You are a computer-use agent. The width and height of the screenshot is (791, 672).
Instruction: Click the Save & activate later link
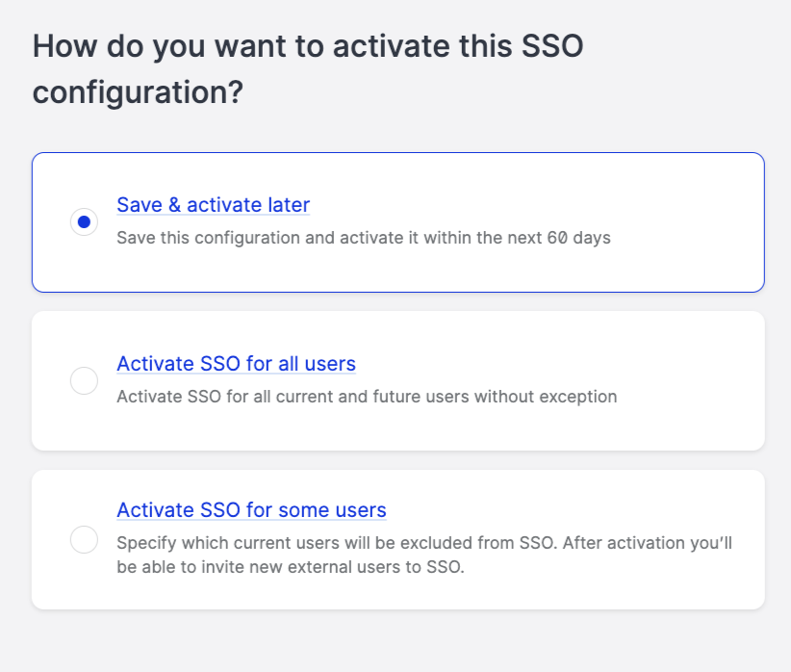point(213,205)
